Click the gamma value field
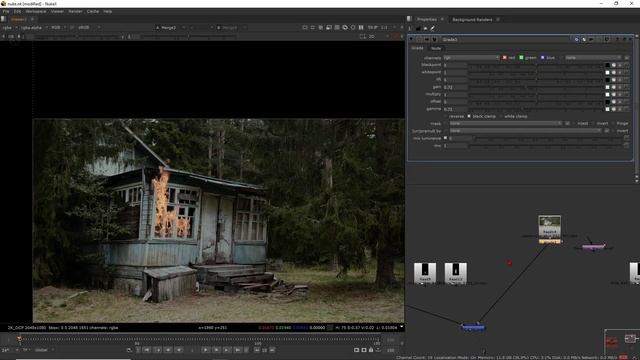This screenshot has width=640, height=360. click(x=455, y=109)
